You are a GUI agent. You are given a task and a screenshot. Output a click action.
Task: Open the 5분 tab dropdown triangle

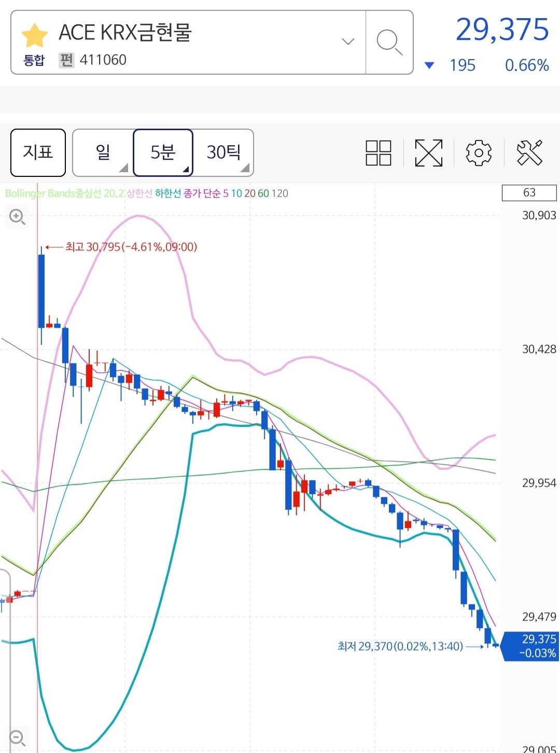coord(186,169)
